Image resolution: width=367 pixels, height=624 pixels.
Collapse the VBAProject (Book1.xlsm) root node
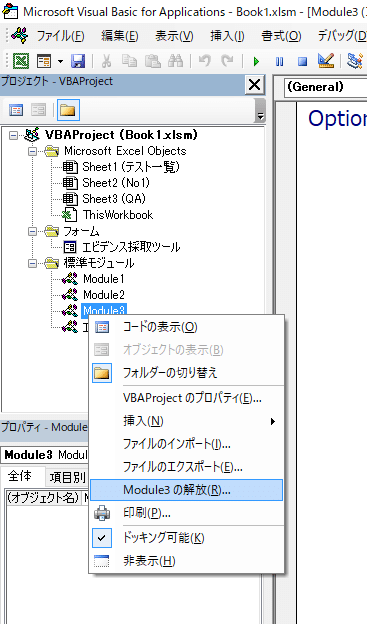(x=14, y=135)
